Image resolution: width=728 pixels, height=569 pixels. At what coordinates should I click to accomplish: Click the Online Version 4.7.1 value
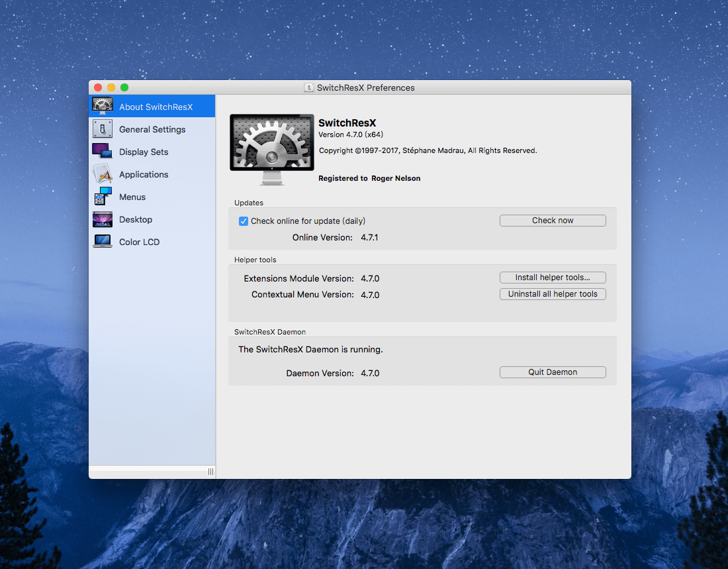tap(369, 238)
